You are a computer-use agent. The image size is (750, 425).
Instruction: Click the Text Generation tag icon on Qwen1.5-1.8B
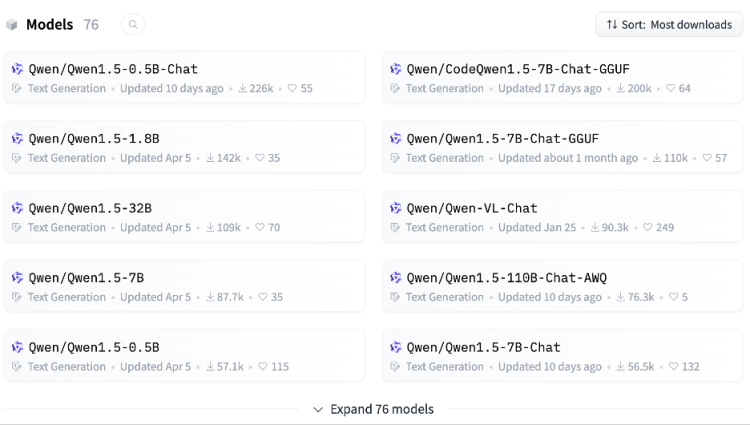pos(17,158)
